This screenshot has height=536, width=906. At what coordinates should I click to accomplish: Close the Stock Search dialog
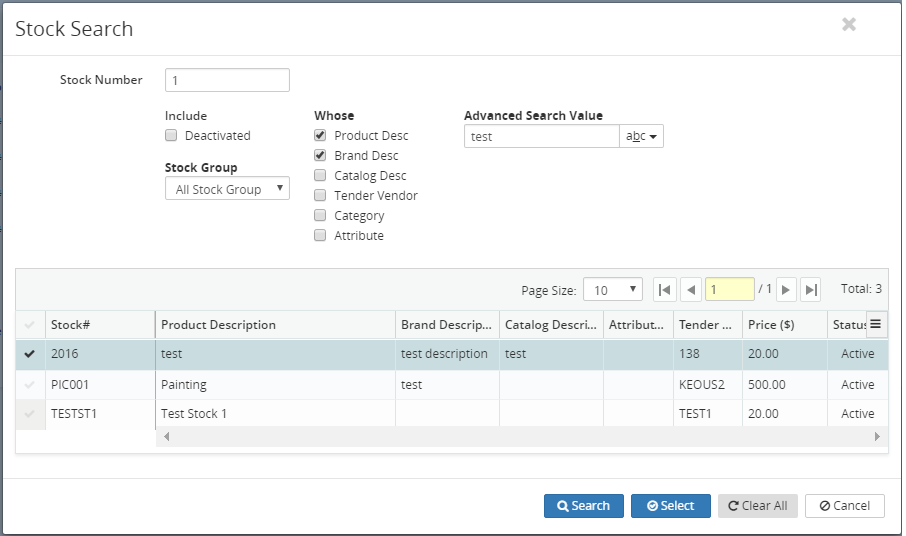pyautogui.click(x=848, y=25)
